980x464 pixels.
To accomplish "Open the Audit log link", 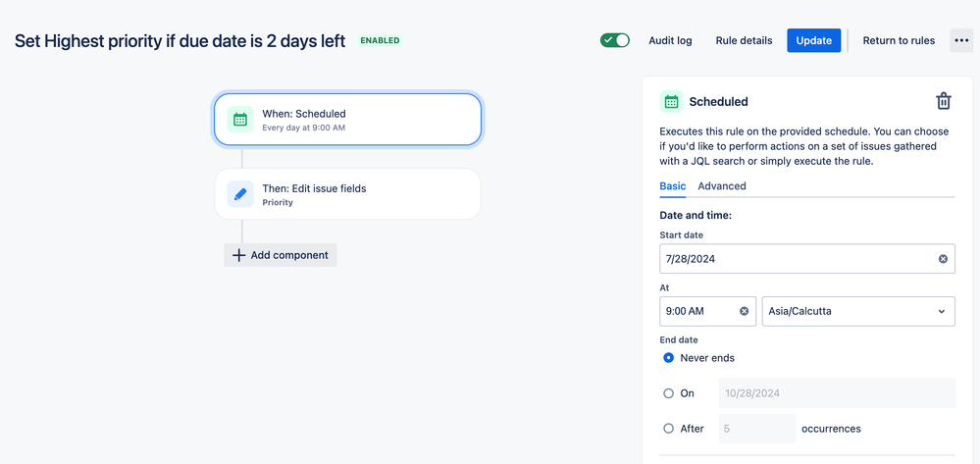I will [x=670, y=40].
